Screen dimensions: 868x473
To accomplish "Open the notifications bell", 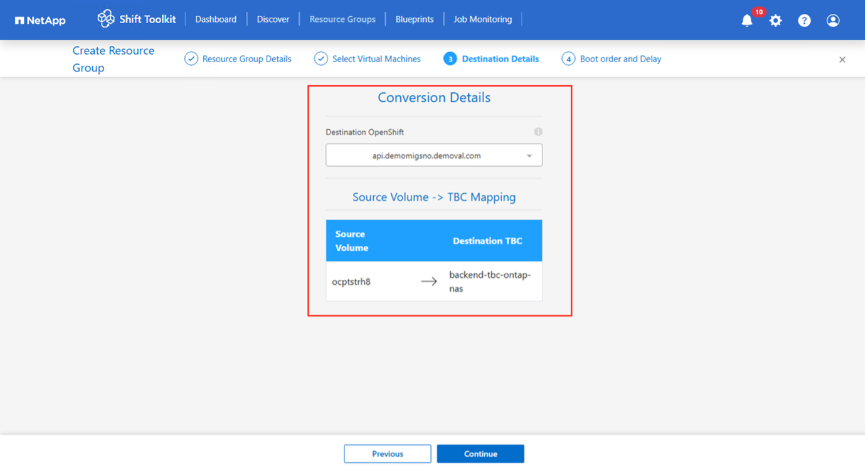I will coord(747,21).
